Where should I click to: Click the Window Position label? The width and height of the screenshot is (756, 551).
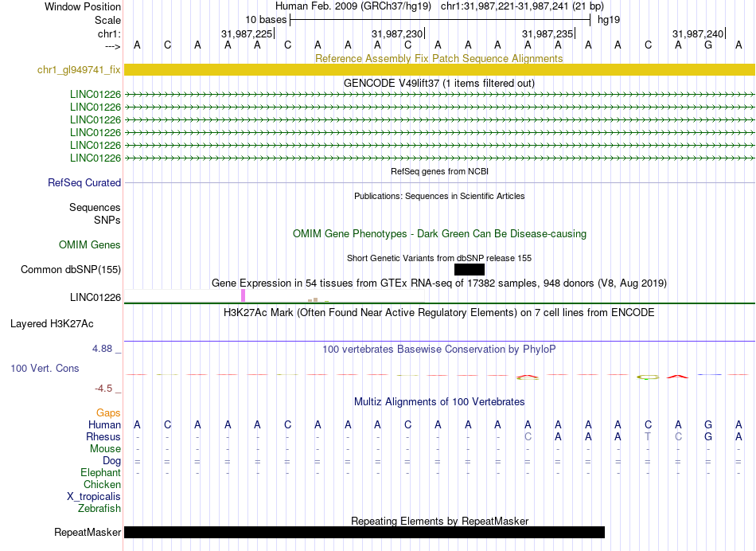click(x=83, y=6)
